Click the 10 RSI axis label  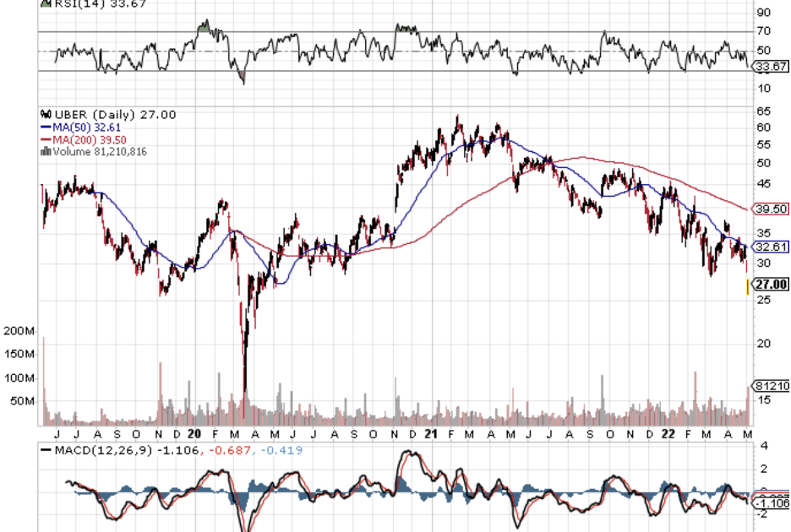point(764,89)
